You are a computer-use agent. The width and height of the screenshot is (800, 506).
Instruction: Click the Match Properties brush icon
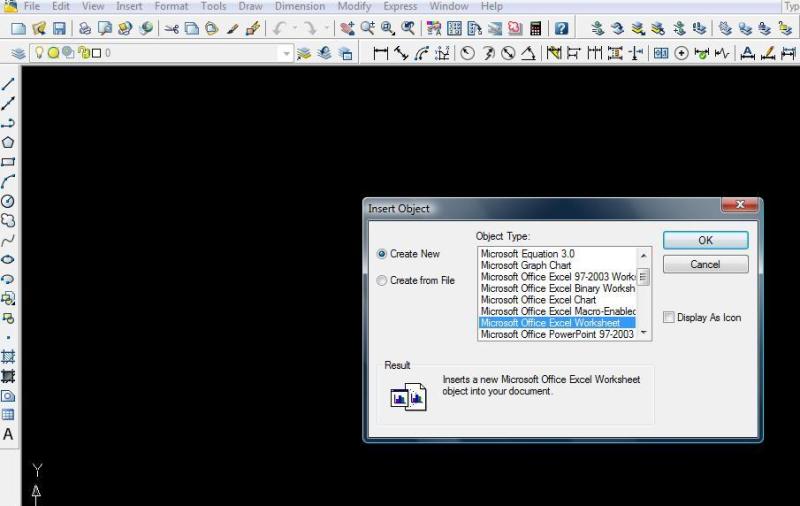233,29
